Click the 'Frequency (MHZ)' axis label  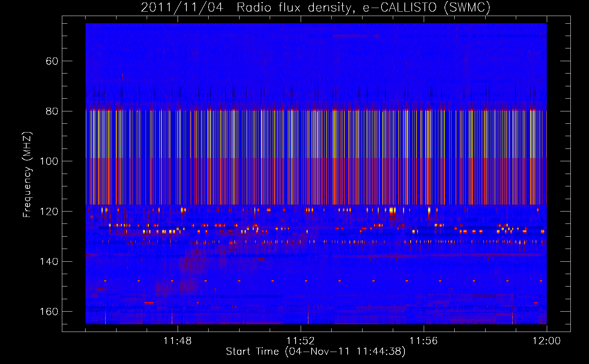(27, 174)
